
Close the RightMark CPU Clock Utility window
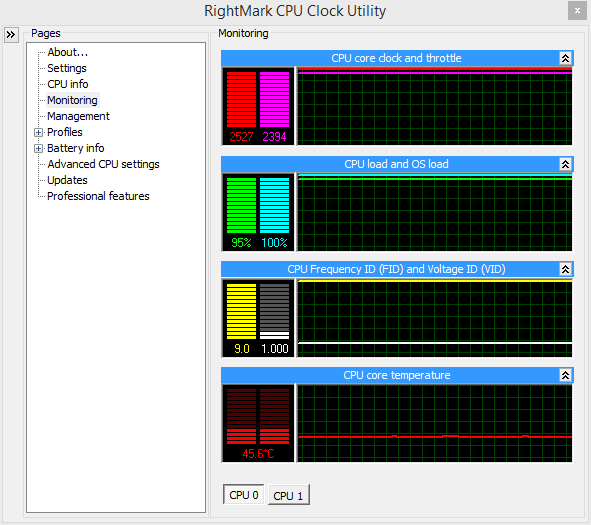(x=577, y=11)
